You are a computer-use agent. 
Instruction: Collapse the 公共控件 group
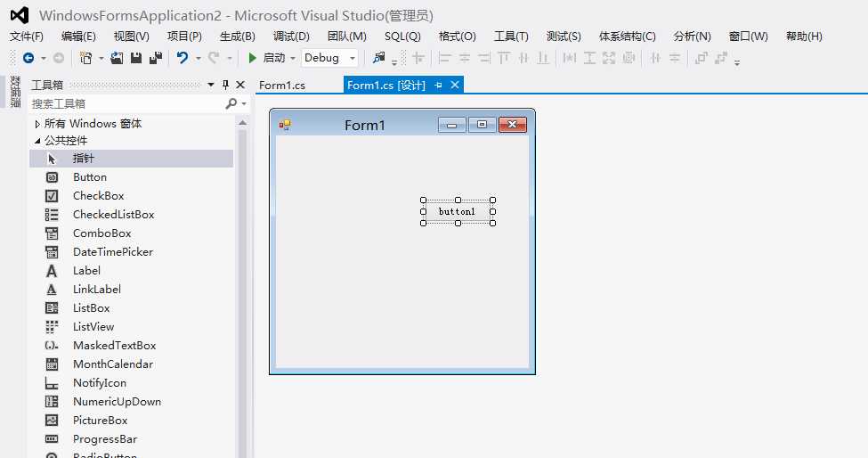click(x=37, y=141)
